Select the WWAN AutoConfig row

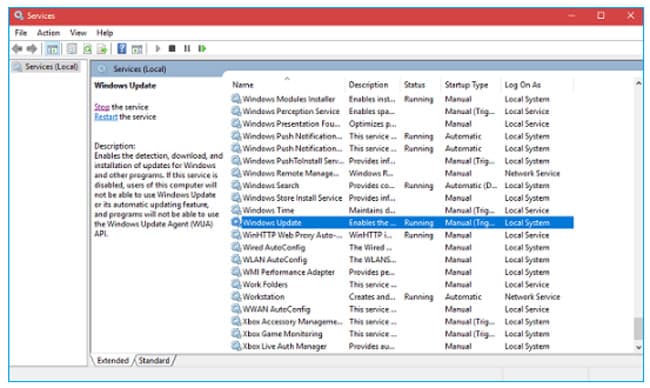[402, 309]
